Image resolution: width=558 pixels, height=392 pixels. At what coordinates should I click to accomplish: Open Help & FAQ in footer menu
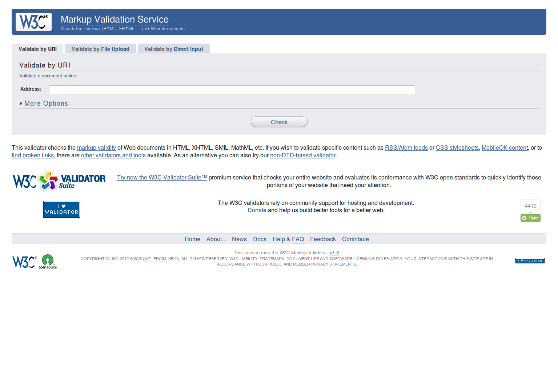[288, 239]
